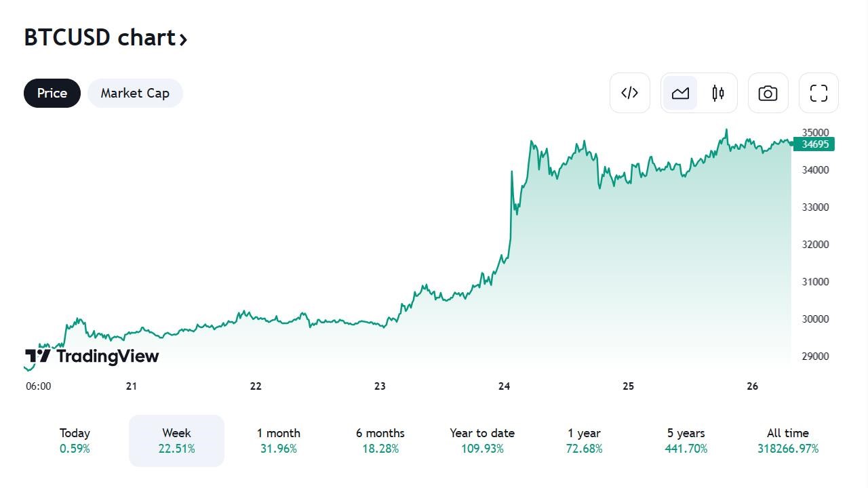868x488 pixels.
Task: Choose the 5 years range
Action: click(686, 441)
